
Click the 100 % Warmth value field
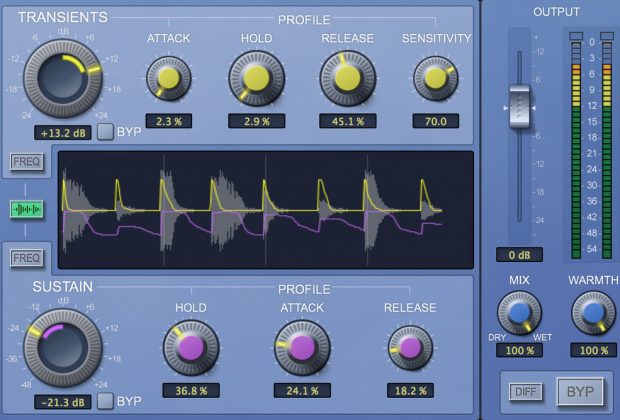[x=594, y=350]
